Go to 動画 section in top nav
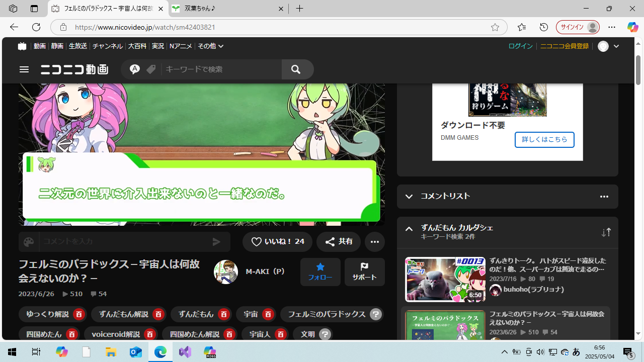Screen dimensions: 644x362 [x=40, y=46]
